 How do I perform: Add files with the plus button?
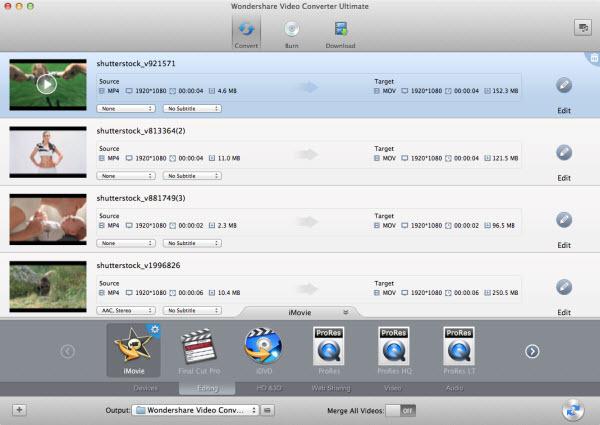coord(19,410)
